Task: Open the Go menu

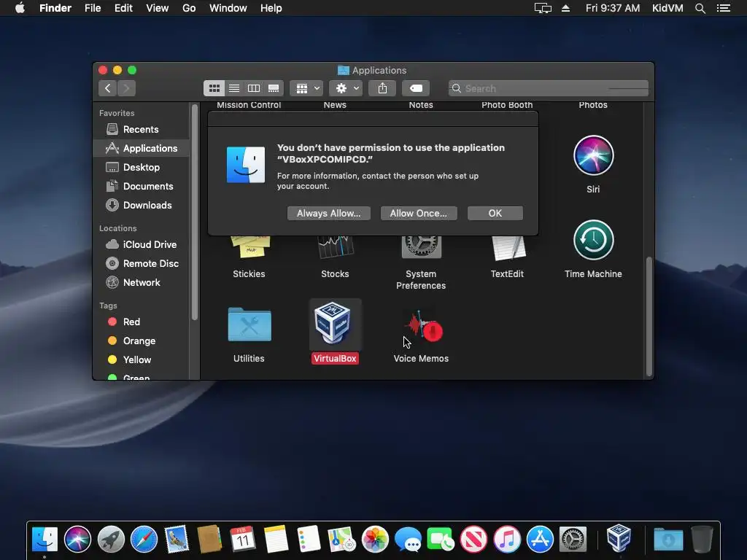Action: [189, 8]
